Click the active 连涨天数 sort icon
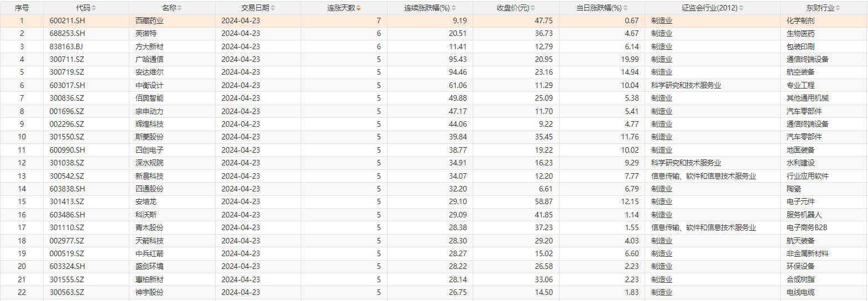868x301 pixels. tap(359, 8)
